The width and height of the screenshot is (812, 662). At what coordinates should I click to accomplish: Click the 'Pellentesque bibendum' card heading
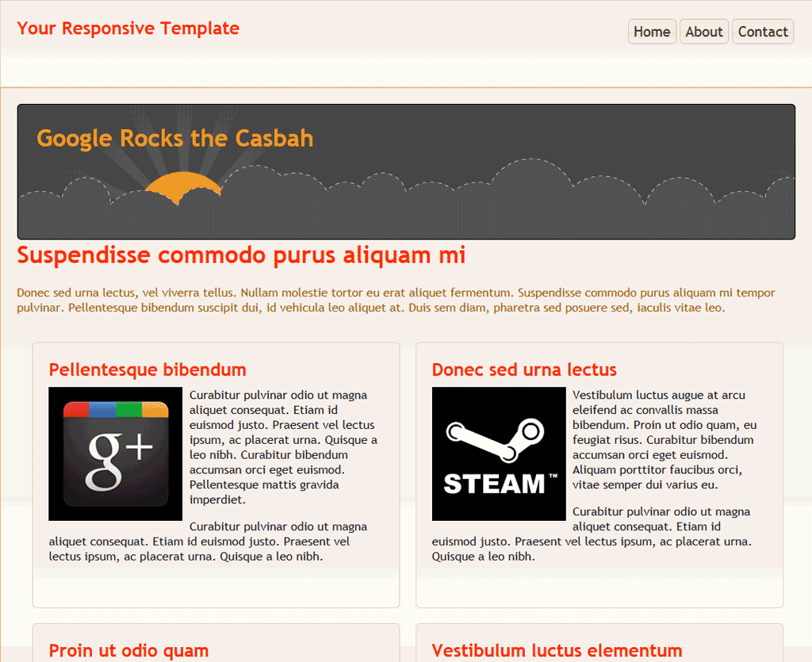(147, 369)
